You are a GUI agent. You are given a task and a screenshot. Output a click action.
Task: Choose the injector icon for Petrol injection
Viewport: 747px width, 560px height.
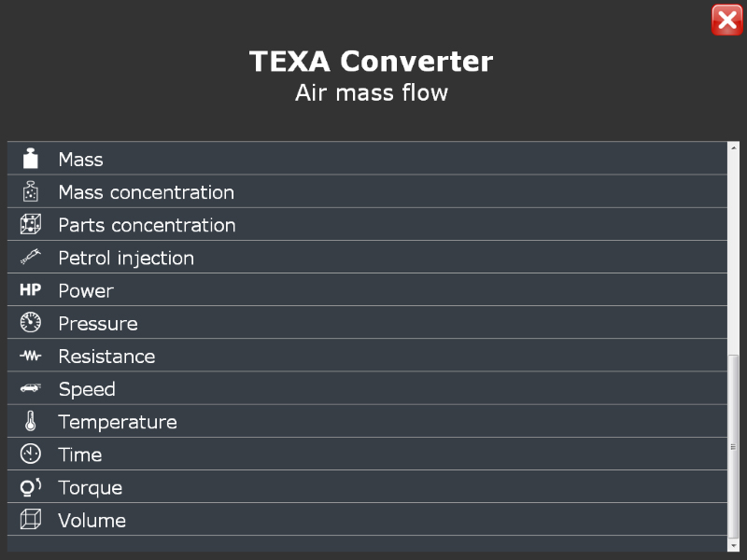[31, 258]
